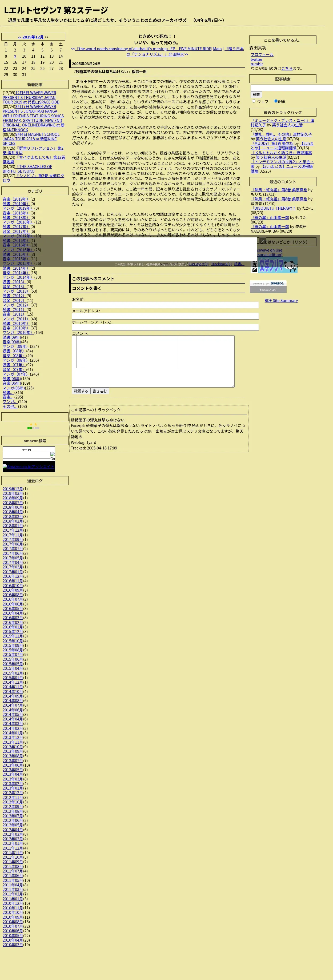Open category マンガ（2018年） link
This screenshot has height=980, width=333.
[x=18, y=222]
